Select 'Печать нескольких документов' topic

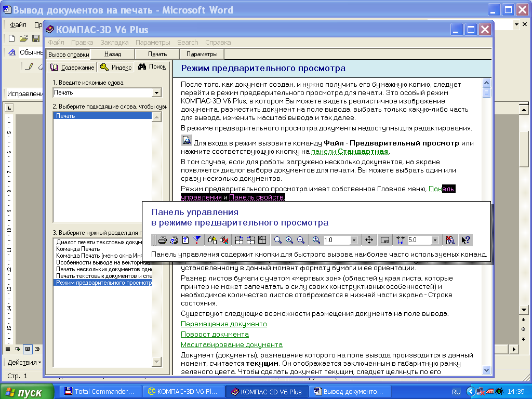(x=104, y=269)
